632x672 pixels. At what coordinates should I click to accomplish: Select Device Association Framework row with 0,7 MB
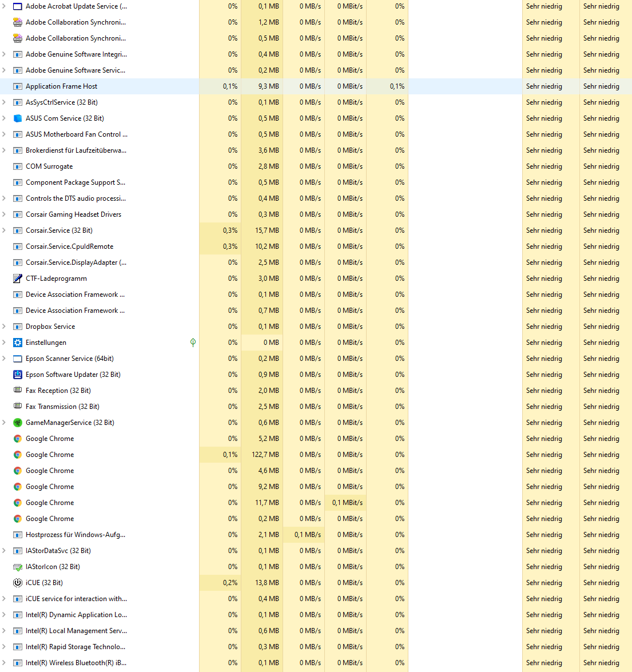tap(316, 311)
